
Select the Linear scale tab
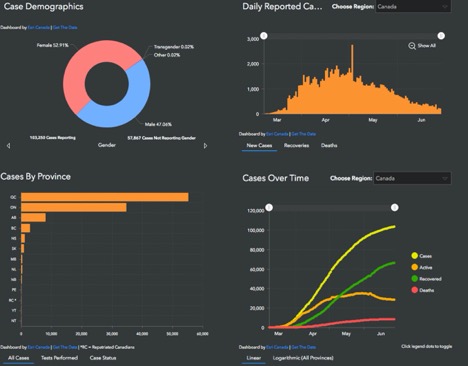pos(254,358)
